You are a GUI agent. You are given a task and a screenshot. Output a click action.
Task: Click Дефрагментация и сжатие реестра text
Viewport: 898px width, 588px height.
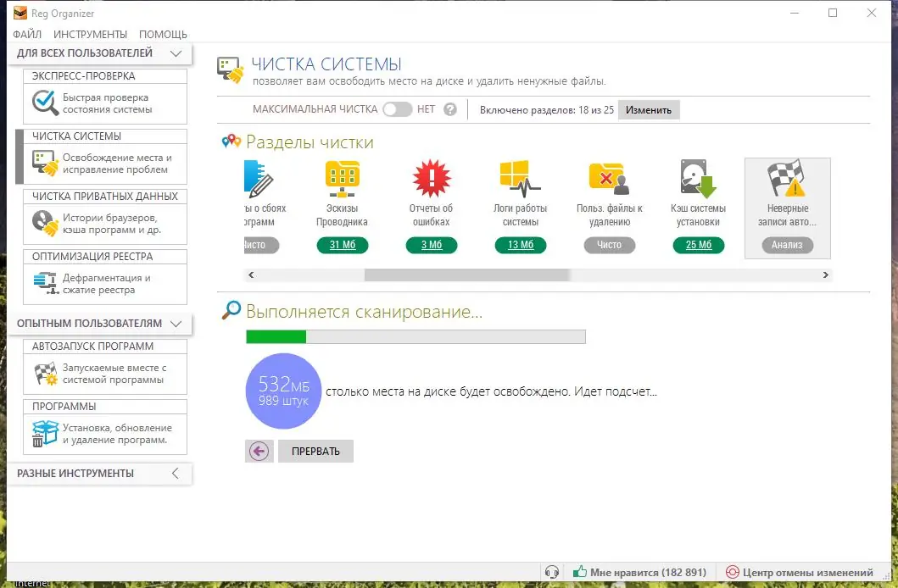tap(107, 284)
